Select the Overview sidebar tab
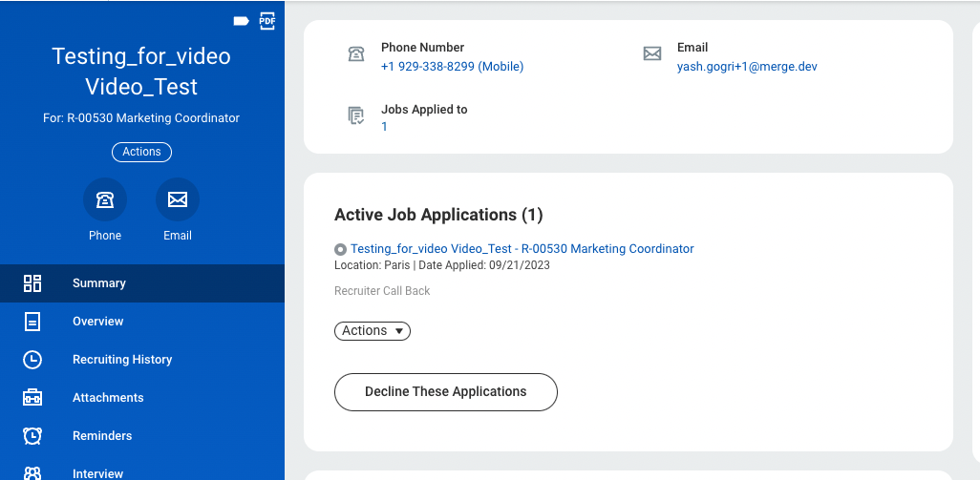The width and height of the screenshot is (980, 480). (98, 322)
